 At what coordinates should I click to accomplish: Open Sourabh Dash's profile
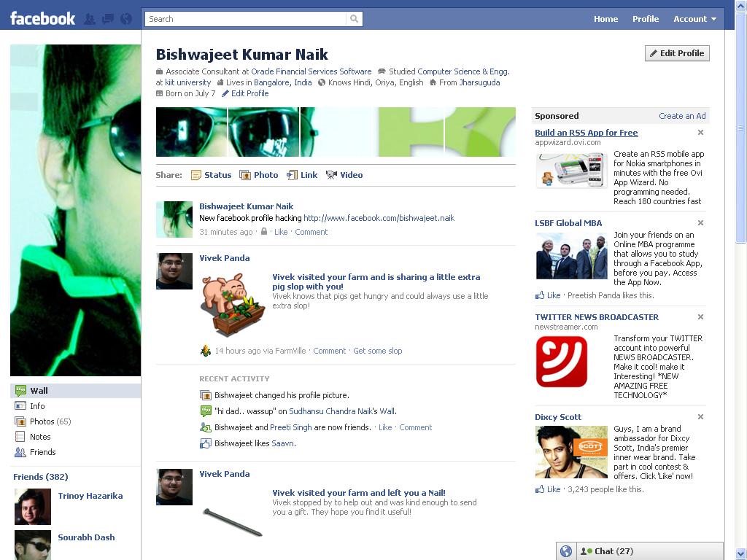click(86, 537)
